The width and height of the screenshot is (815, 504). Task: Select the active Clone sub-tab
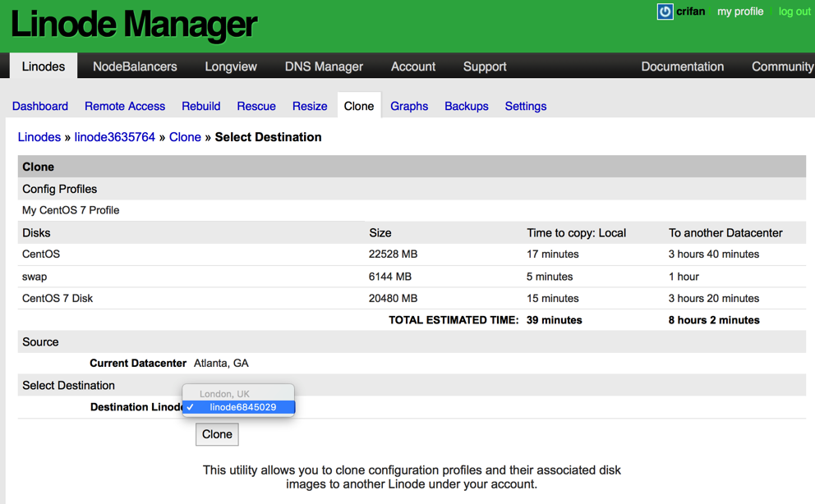(359, 106)
